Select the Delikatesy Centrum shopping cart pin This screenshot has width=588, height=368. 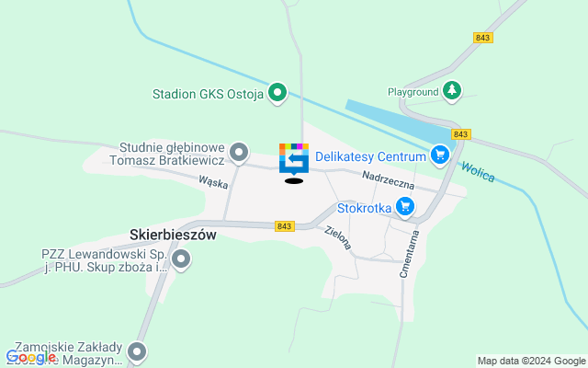click(440, 155)
